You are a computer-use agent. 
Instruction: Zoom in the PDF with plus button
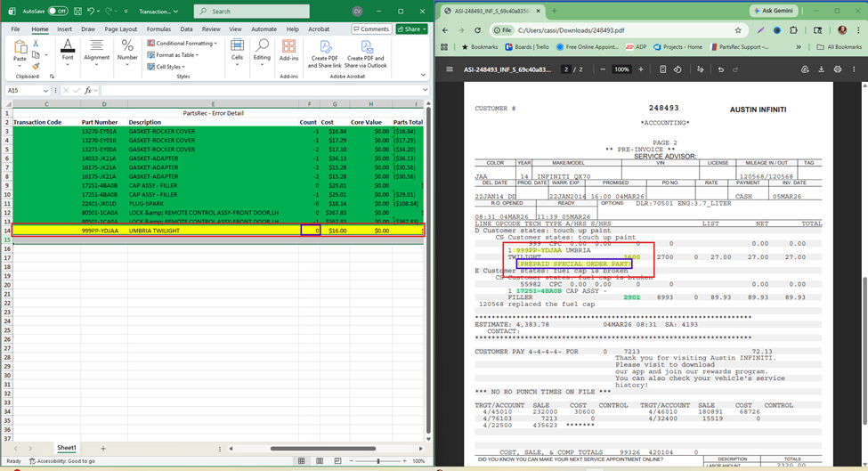640,69
